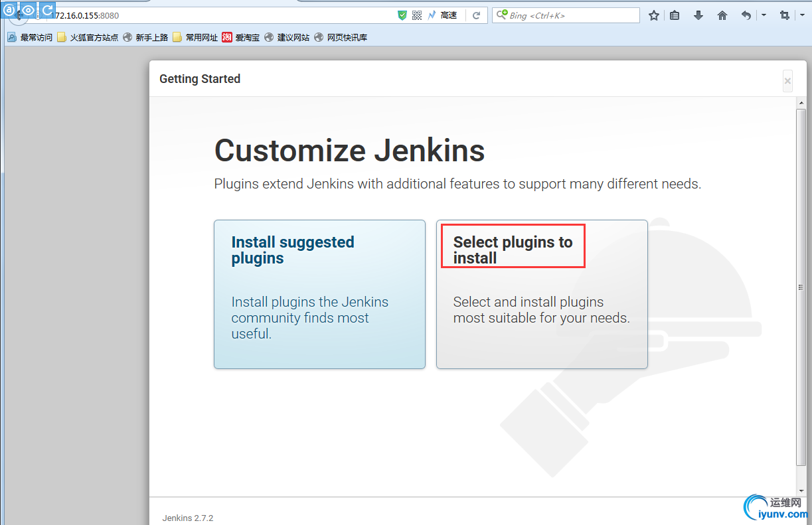Image resolution: width=812 pixels, height=525 pixels.
Task: Open downloads with the down arrow icon
Action: click(x=698, y=15)
